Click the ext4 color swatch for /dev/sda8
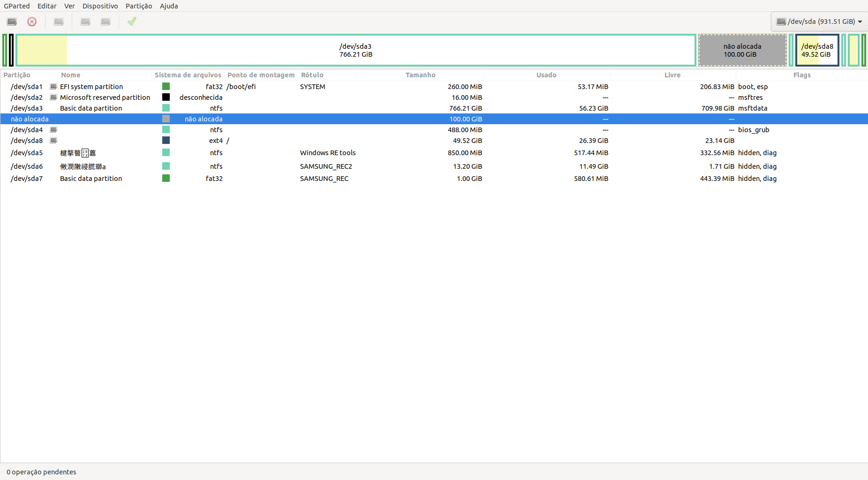Viewport: 868px width, 480px height. point(166,141)
